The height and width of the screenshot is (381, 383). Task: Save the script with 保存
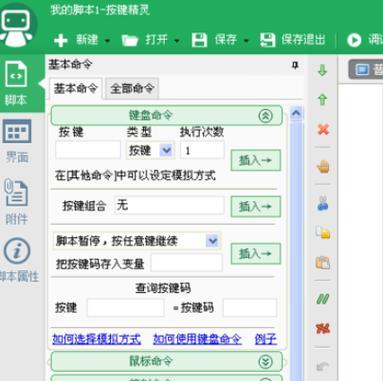point(215,40)
